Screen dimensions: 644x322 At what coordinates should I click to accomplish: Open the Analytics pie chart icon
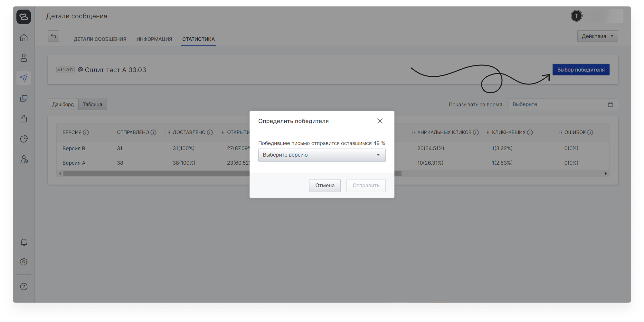coord(24,139)
